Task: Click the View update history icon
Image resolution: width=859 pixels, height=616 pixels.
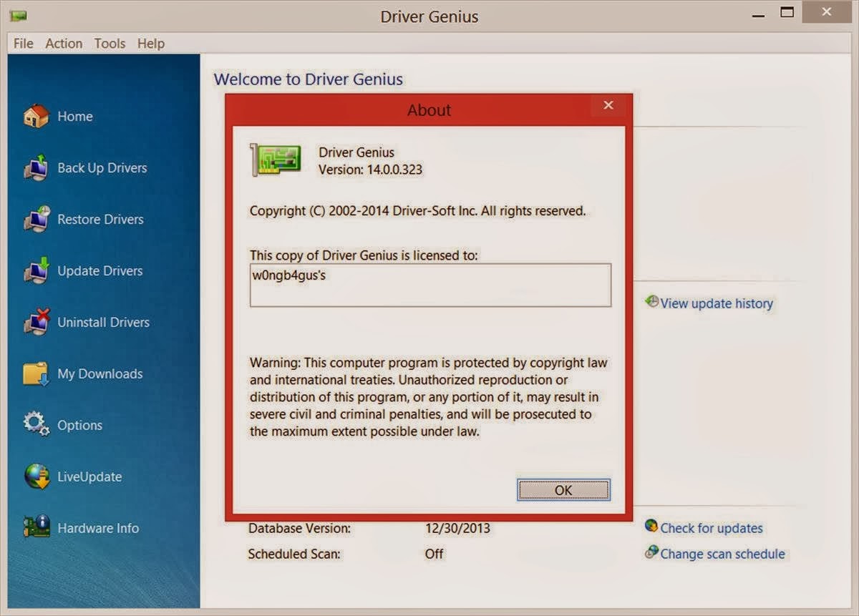Action: (651, 302)
